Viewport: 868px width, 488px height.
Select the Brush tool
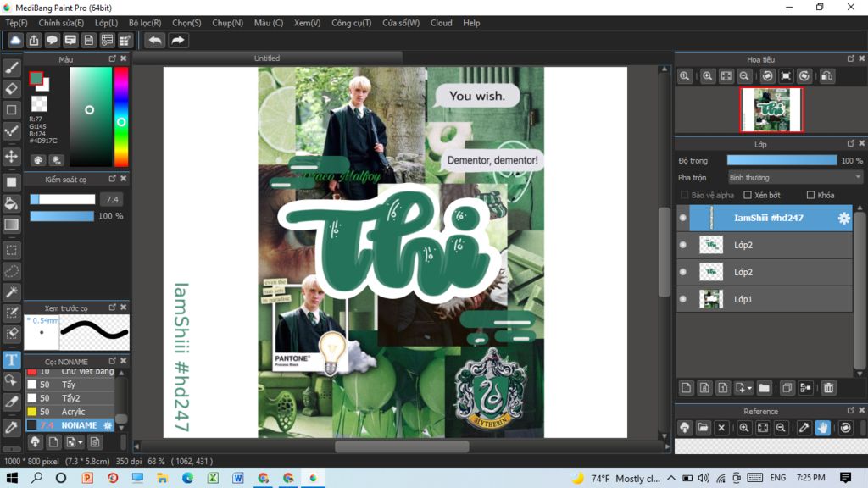coord(11,68)
